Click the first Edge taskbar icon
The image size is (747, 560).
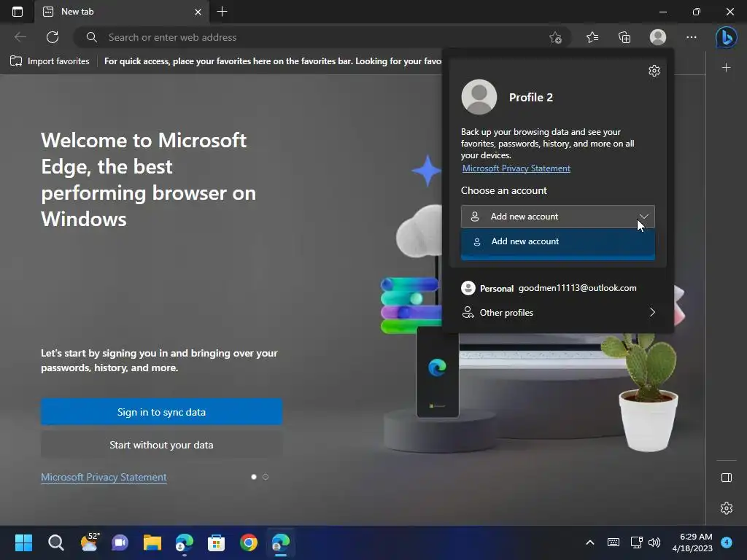click(185, 542)
